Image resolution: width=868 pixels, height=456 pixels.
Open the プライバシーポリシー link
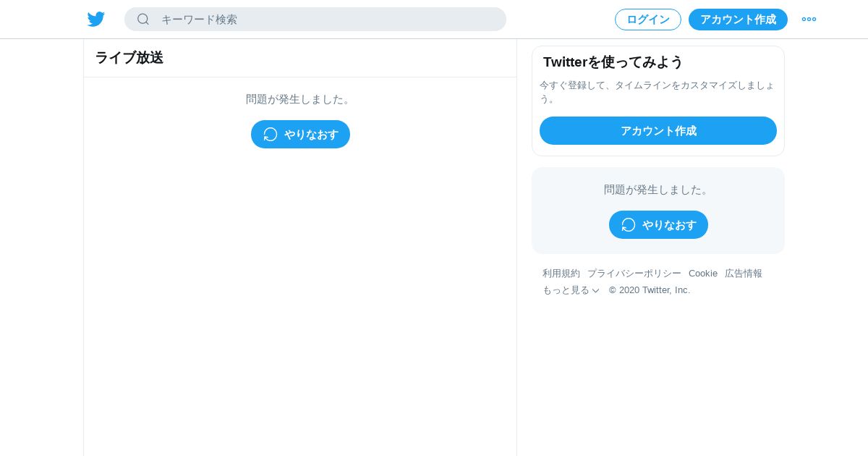pyautogui.click(x=634, y=274)
